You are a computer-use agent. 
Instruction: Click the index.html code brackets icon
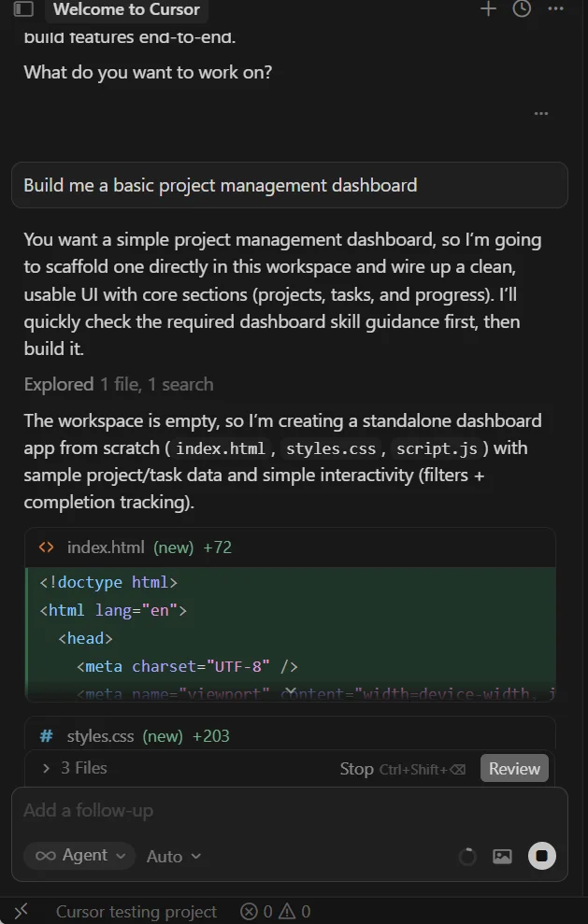pos(46,547)
